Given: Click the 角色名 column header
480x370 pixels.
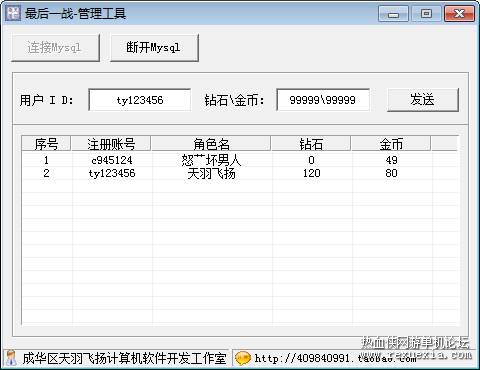Looking at the screenshot, I should pyautogui.click(x=211, y=144).
